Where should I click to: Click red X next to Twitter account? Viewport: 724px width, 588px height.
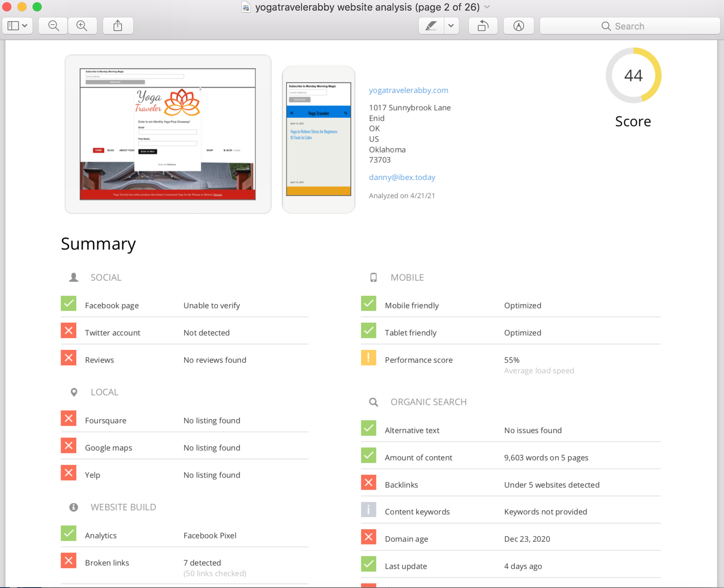(x=69, y=331)
